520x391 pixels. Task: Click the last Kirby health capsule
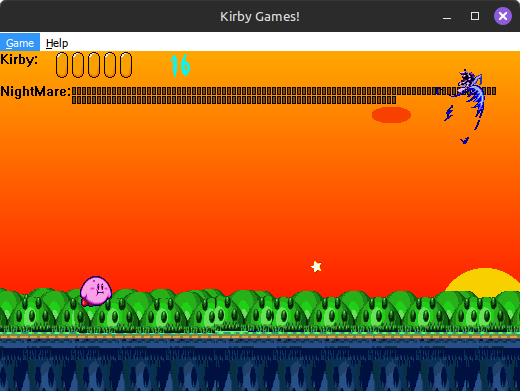pos(126,65)
